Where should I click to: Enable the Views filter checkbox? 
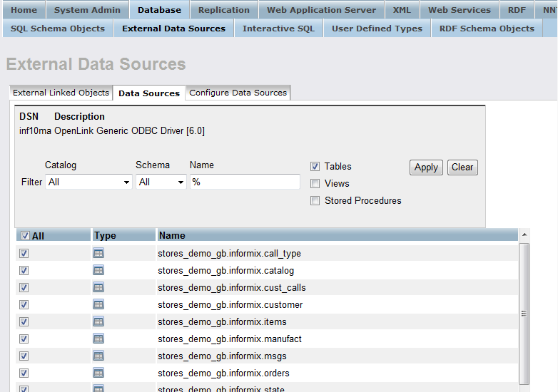315,183
